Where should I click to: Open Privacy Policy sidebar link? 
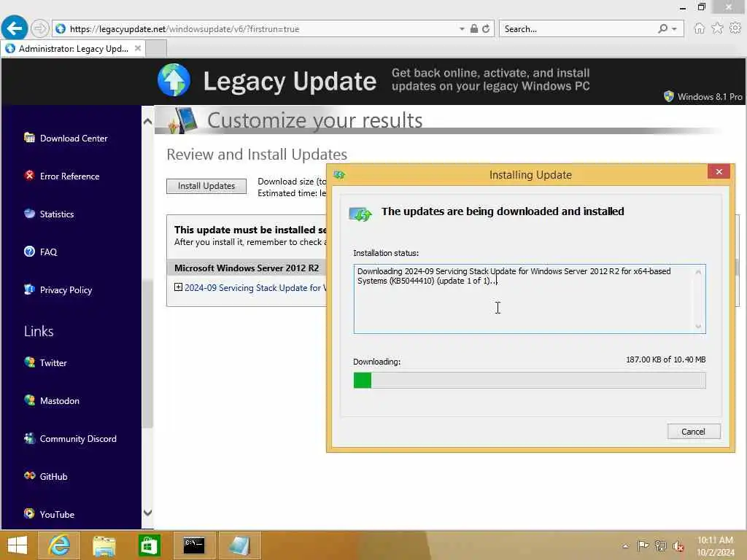(66, 290)
